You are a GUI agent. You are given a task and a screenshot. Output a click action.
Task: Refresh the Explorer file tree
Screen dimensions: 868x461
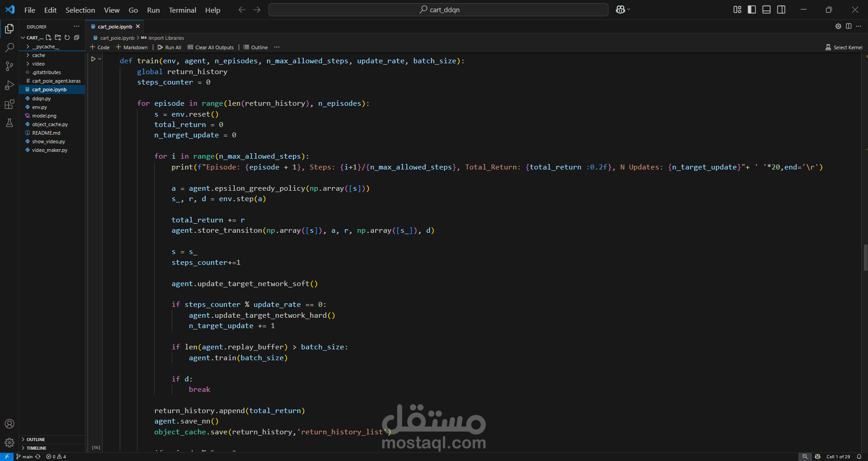pyautogui.click(x=67, y=38)
